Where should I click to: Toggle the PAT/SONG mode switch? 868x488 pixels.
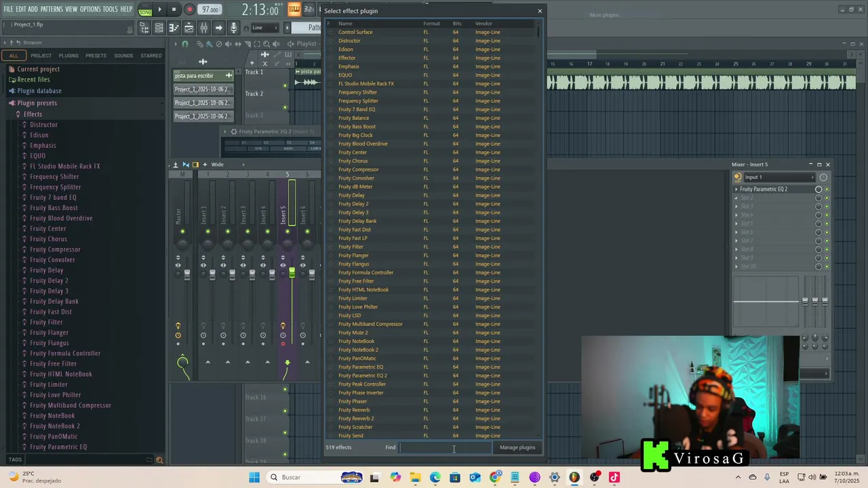[145, 9]
